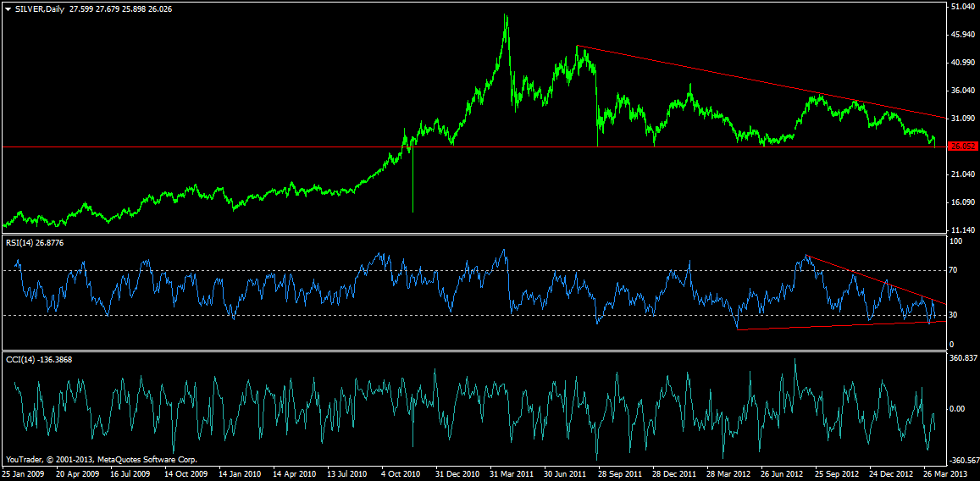The image size is (980, 481).
Task: Click the 51.040 price scale value
Action: click(962, 7)
